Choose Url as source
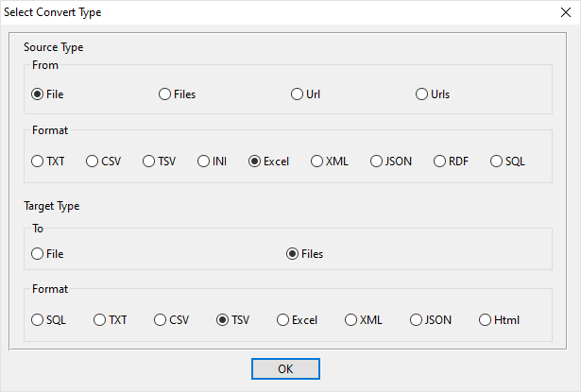The width and height of the screenshot is (581, 392). pyautogui.click(x=298, y=94)
